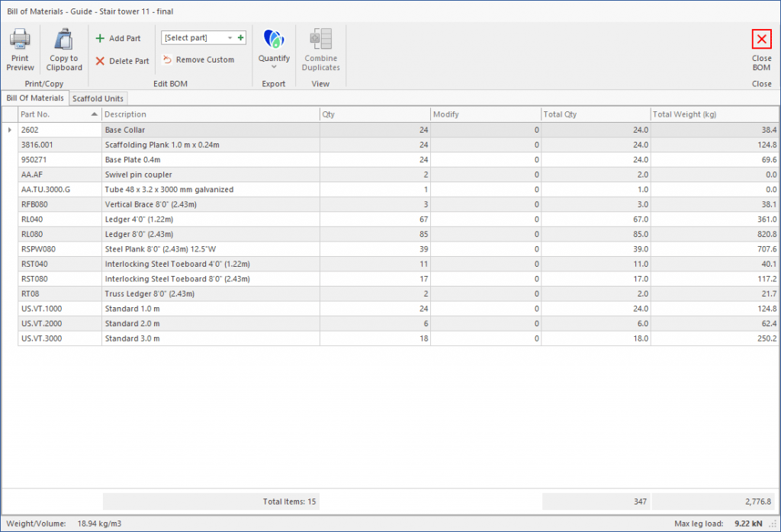
Task: Select the Bill Of Materials tab
Action: click(x=35, y=98)
